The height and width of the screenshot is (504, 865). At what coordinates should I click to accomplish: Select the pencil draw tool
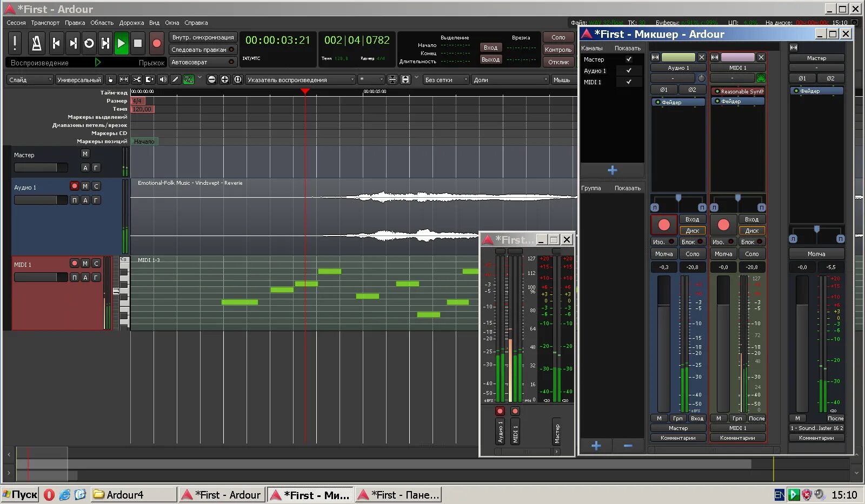pos(175,79)
